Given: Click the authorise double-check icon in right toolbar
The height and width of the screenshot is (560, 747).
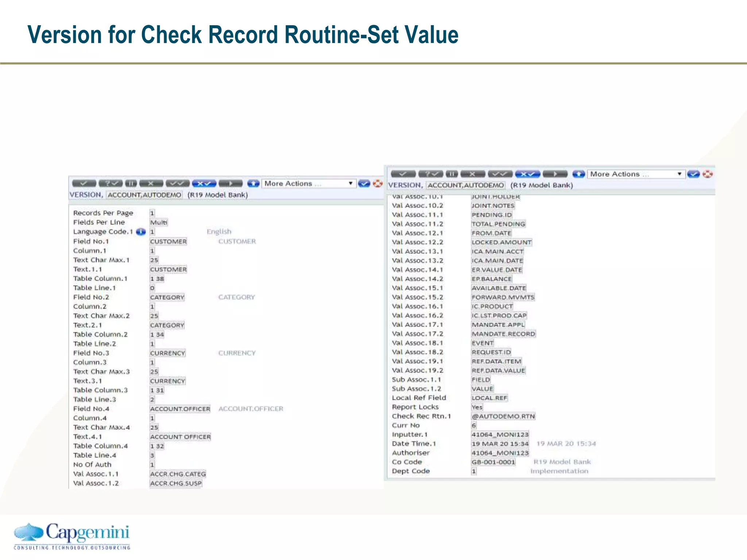Looking at the screenshot, I should 500,174.
